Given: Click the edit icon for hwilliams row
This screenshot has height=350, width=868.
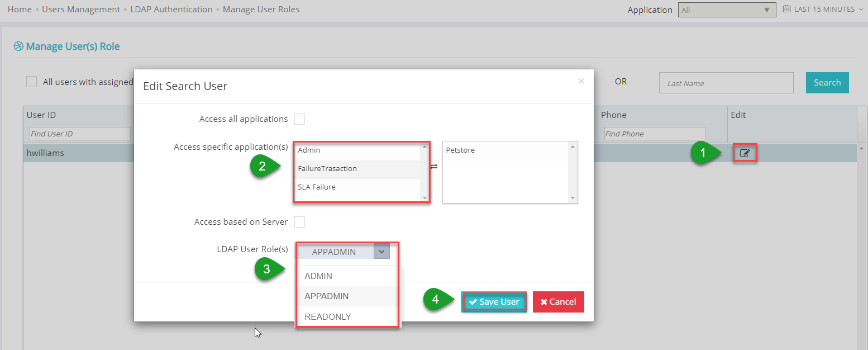Looking at the screenshot, I should click(745, 153).
